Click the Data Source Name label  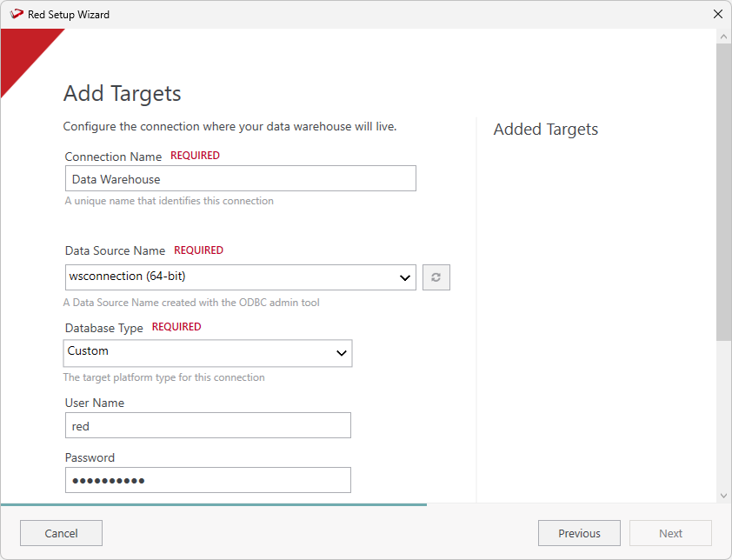pyautogui.click(x=115, y=250)
